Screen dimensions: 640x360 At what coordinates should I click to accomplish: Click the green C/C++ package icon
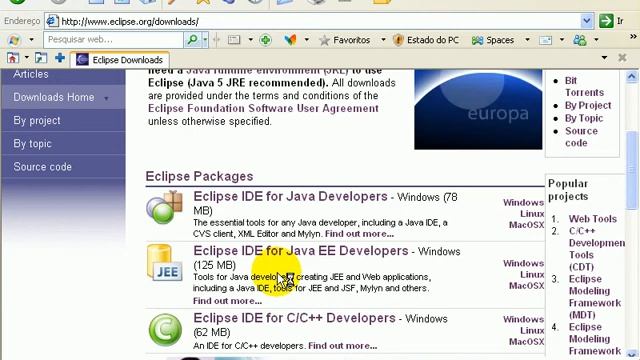click(165, 330)
